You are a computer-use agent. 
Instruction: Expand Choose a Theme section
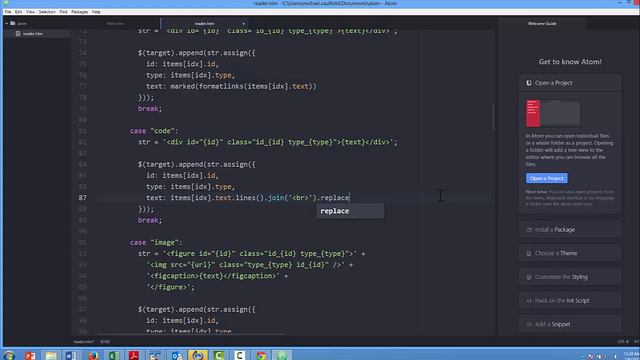point(570,253)
